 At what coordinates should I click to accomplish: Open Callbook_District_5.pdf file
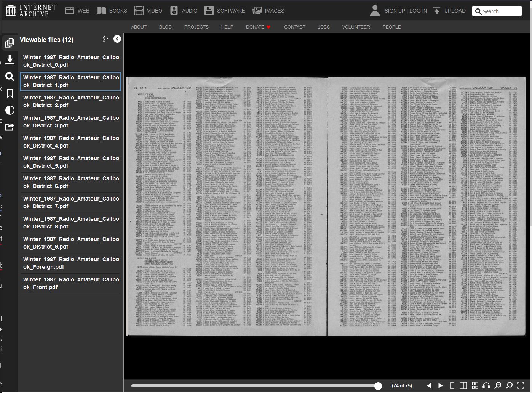(70, 162)
